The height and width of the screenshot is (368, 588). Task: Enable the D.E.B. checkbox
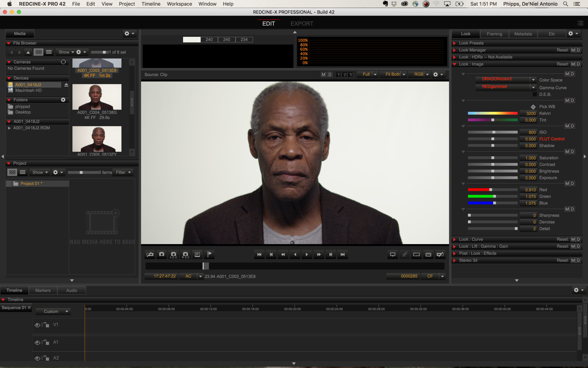tap(535, 94)
